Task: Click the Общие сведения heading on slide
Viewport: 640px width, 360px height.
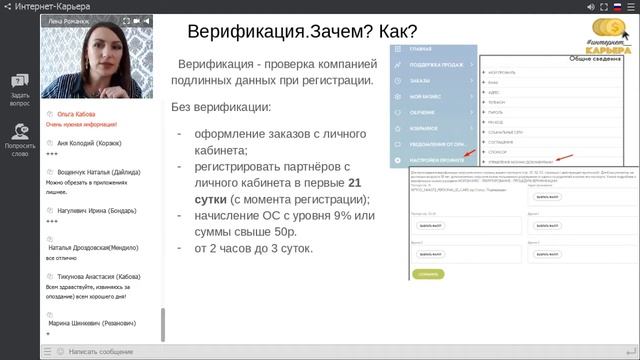Action: [595, 59]
